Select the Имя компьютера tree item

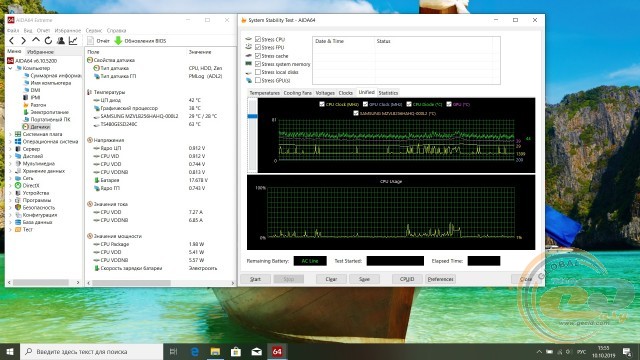47,83
